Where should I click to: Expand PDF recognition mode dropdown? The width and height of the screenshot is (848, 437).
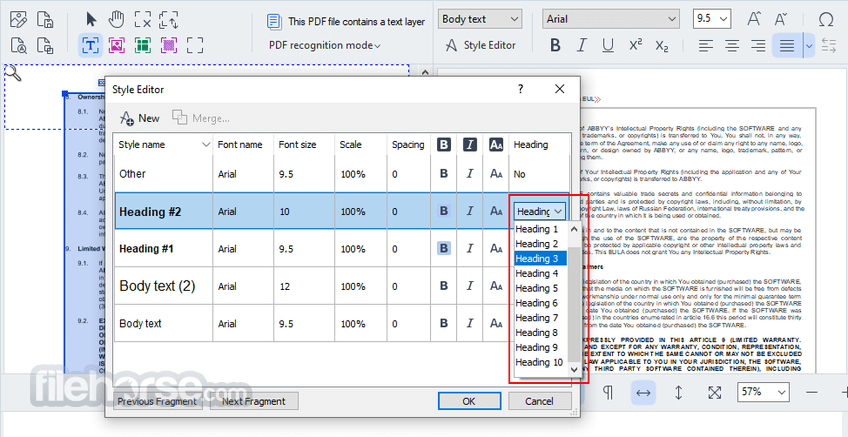point(325,45)
